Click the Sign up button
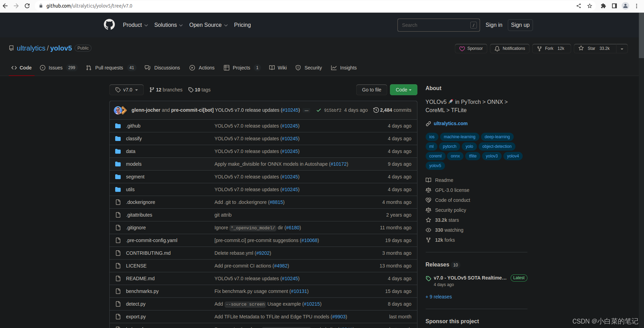Screen dimensions: 644x328 (520, 25)
